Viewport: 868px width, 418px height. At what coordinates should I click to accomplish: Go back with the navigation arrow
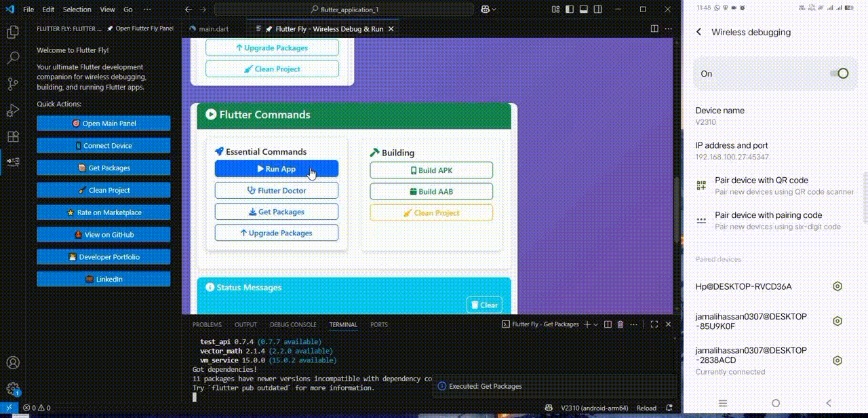coord(189,9)
